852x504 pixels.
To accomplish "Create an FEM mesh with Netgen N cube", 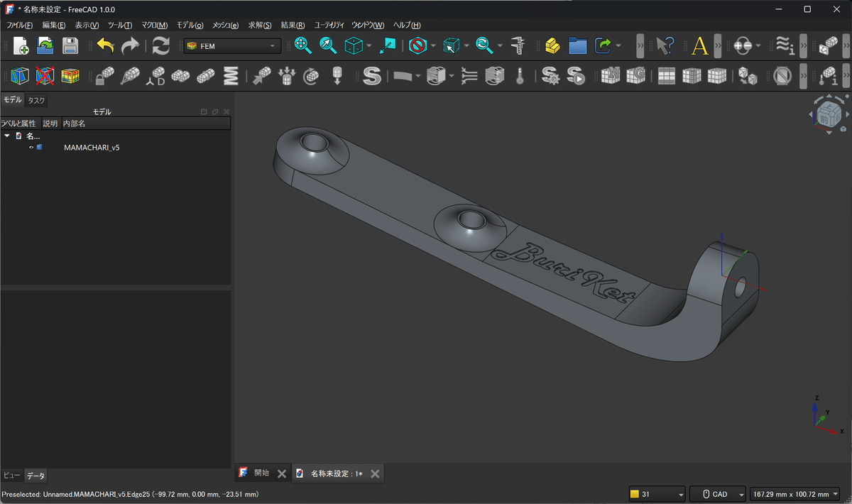I will click(x=611, y=75).
